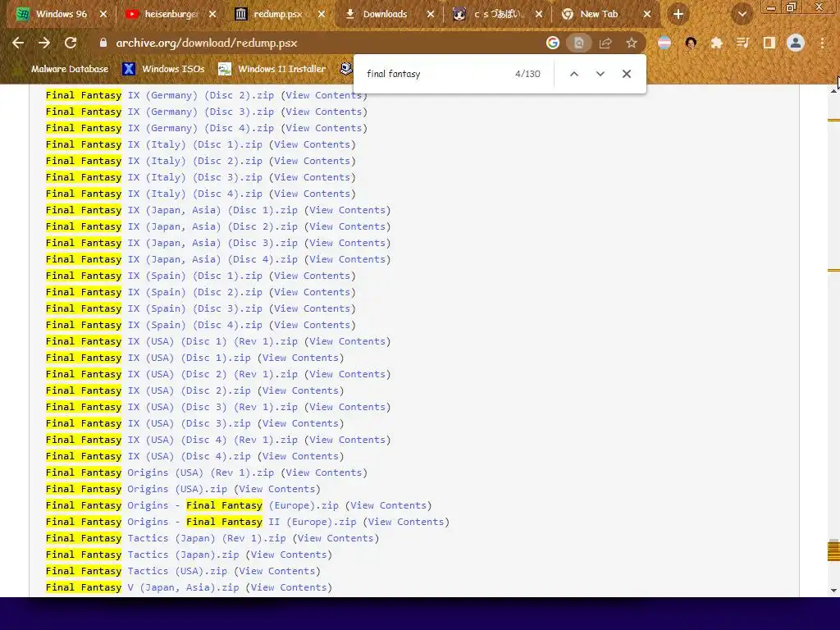
Task: View contents of Final Fantasy IX (USA) (Disc 4).zip
Action: [x=300, y=456]
